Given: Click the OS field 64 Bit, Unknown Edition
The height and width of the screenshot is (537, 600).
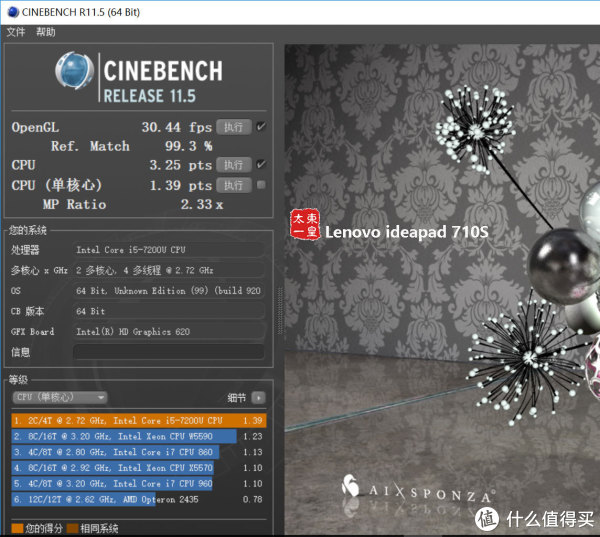Looking at the screenshot, I should 169,291.
